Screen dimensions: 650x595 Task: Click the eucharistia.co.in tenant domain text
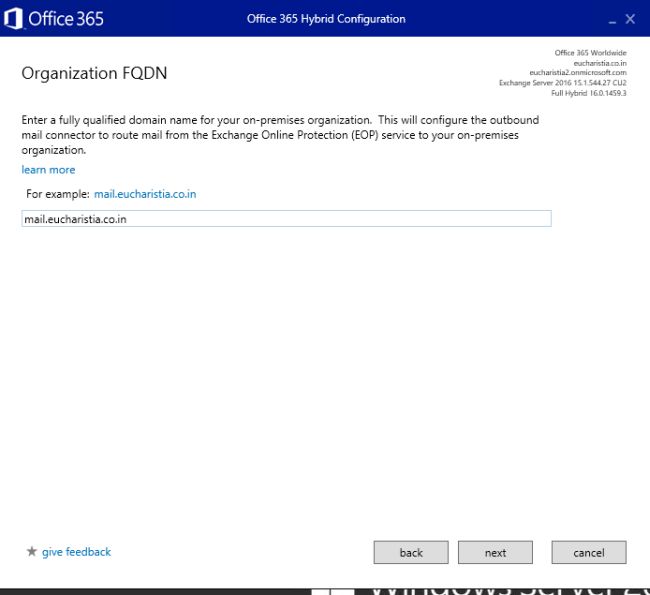point(600,63)
